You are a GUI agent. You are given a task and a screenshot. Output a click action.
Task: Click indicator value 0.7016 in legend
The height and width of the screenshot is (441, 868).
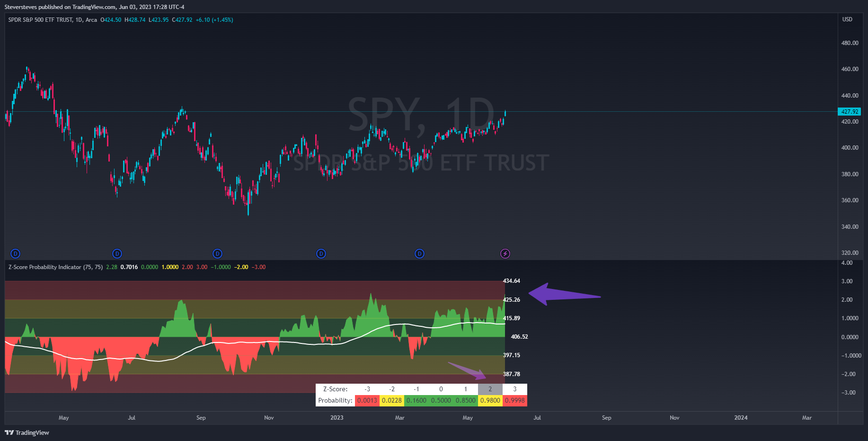129,267
